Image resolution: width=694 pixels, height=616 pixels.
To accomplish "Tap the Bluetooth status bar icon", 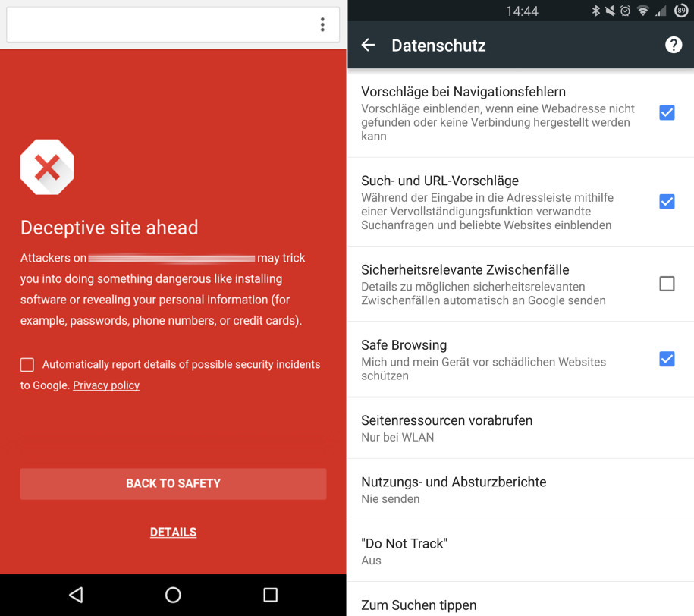I will (595, 11).
